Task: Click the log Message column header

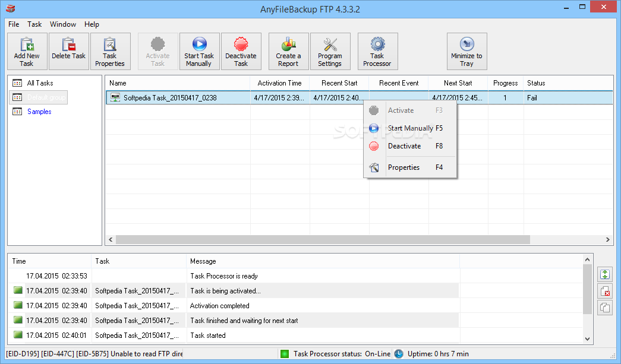Action: coord(323,261)
